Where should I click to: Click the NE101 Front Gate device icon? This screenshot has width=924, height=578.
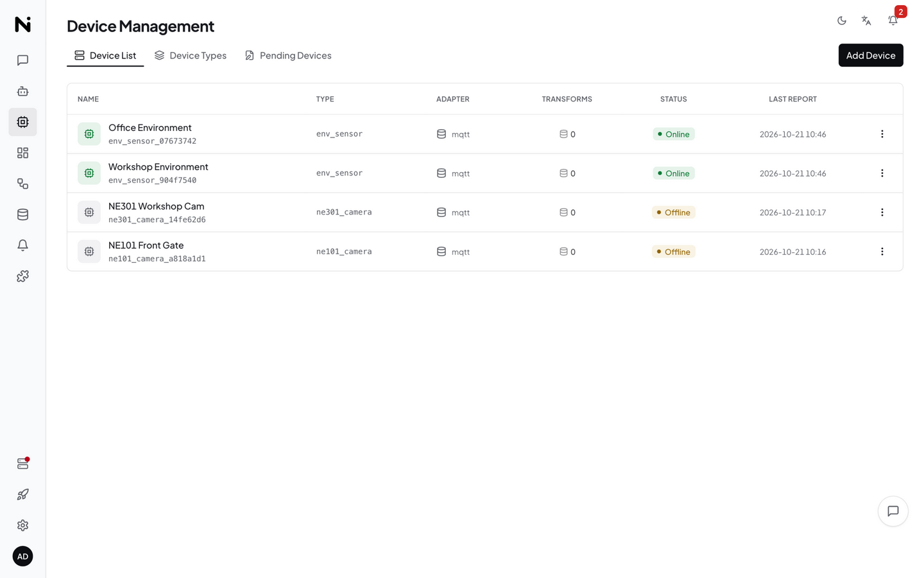(x=89, y=252)
